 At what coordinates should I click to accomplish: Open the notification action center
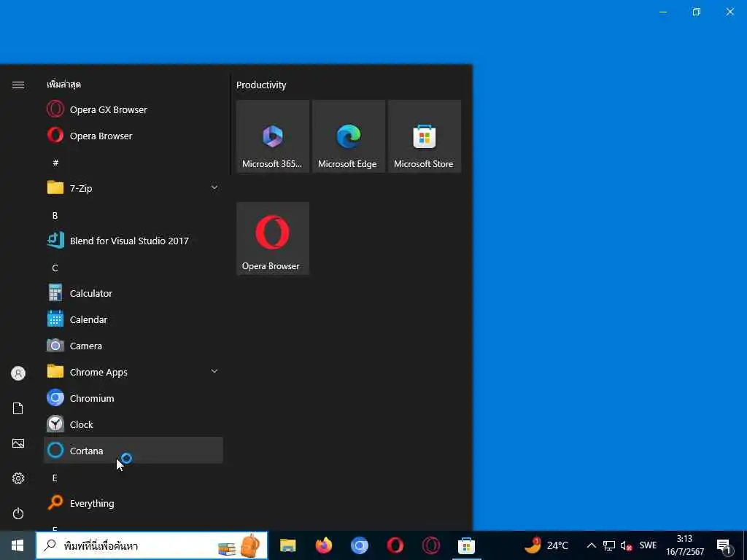[724, 546]
